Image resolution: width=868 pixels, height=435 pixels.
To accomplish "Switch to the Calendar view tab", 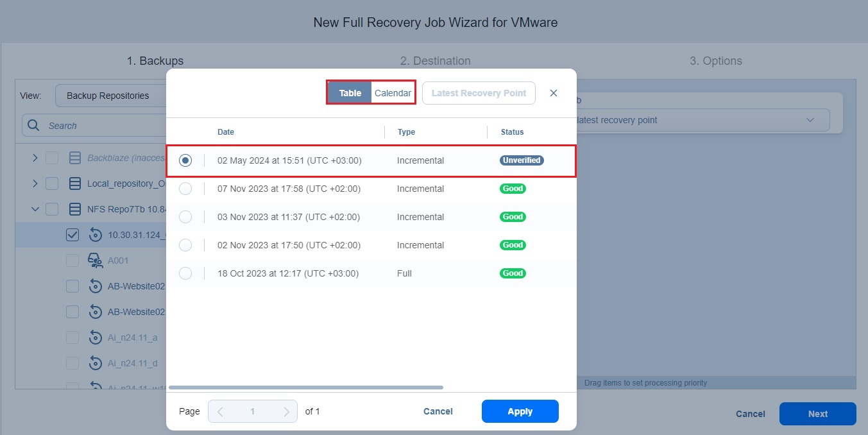I will [x=393, y=93].
